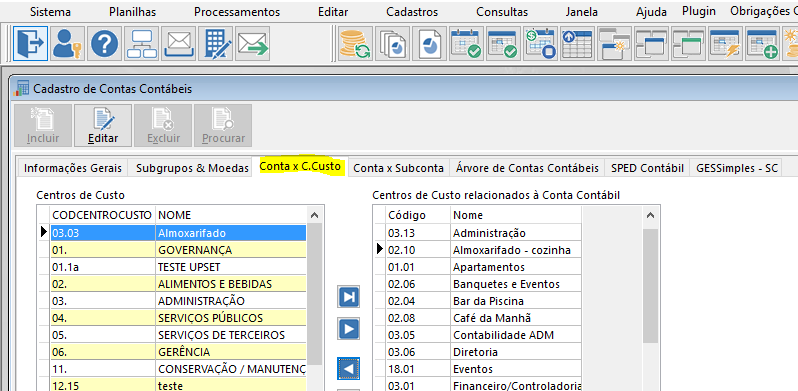Screen dimensions: 798x391
Task: Select the Contabilidade ADM row
Action: (x=483, y=335)
